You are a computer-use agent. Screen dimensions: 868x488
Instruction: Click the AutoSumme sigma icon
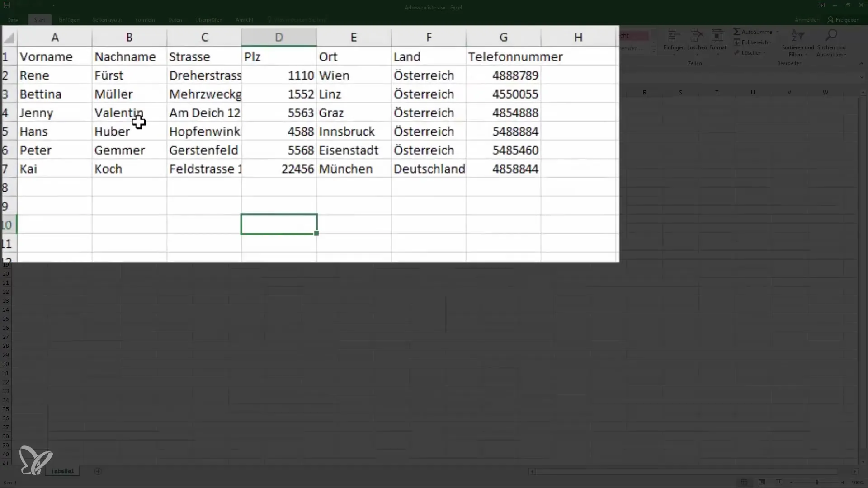(736, 32)
